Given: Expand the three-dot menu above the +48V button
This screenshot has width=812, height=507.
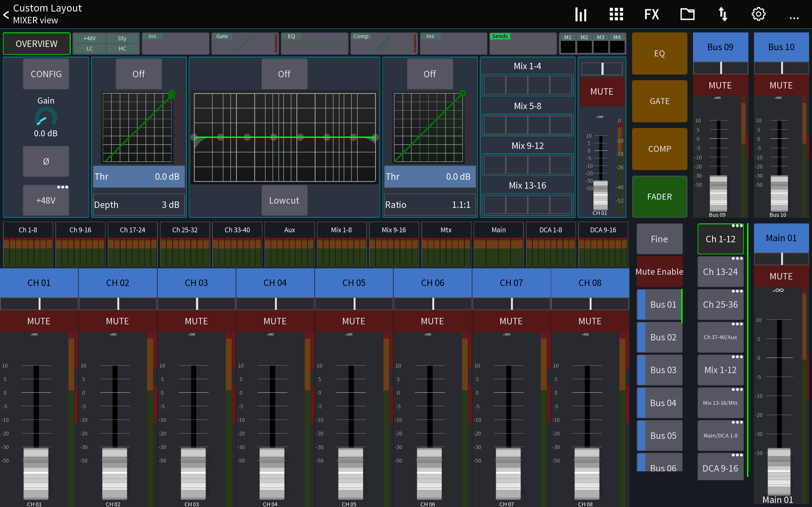Looking at the screenshot, I should 63,187.
